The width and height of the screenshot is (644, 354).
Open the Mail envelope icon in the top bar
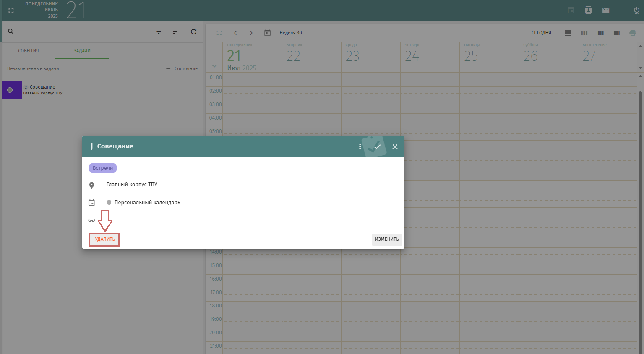tap(606, 10)
